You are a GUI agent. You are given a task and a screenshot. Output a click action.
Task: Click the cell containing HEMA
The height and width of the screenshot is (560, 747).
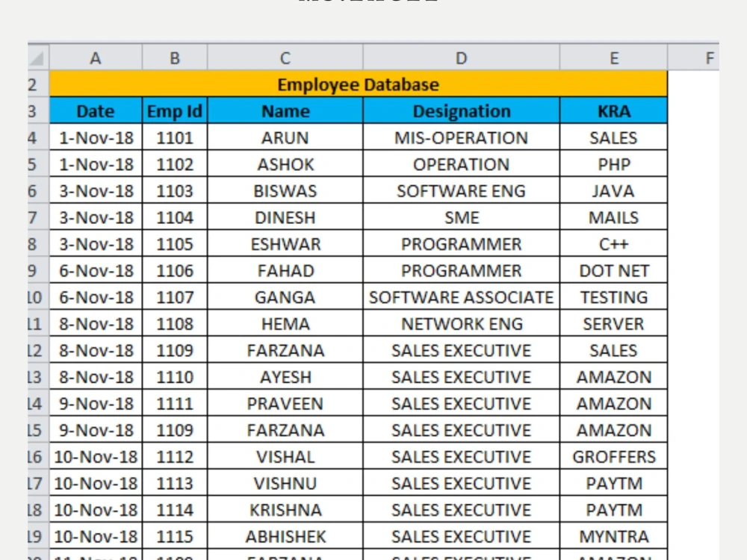point(285,324)
